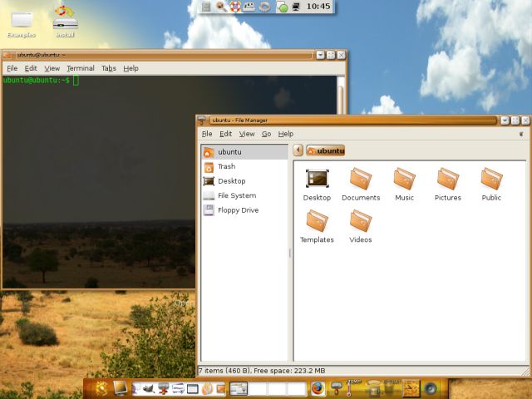Click the temperature thermometer applet in dock
This screenshot has height=399, width=532.
click(x=349, y=388)
